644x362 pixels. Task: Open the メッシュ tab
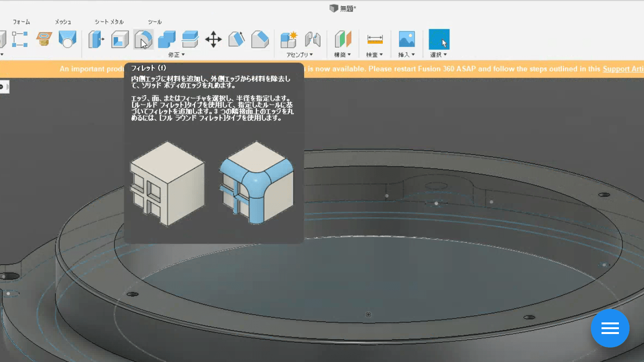(63, 22)
